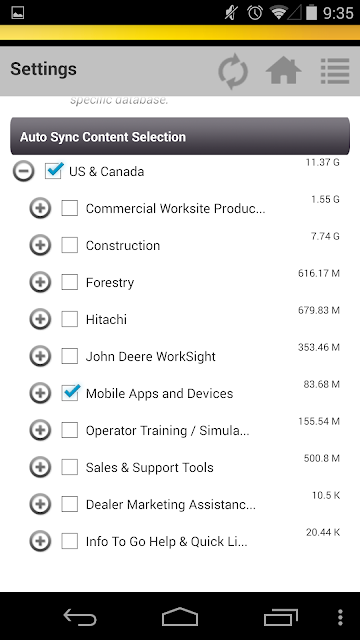Open the alarm clock status icon
Viewport: 360px width, 640px height.
(x=255, y=13)
